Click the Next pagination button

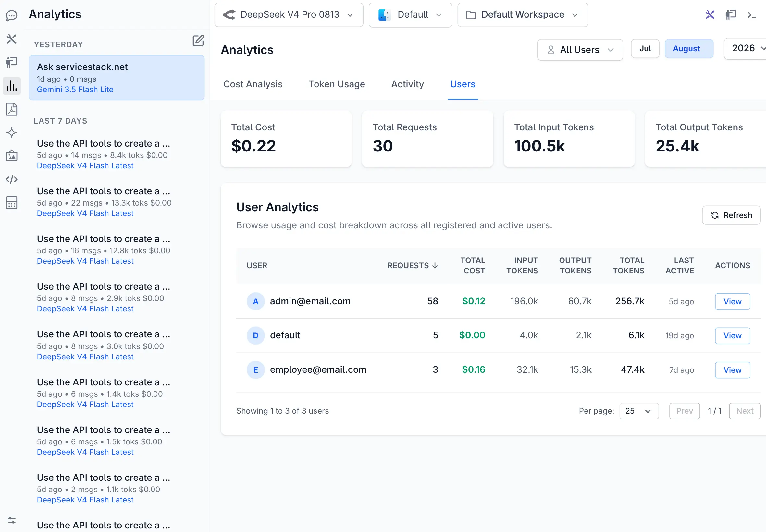pos(744,411)
